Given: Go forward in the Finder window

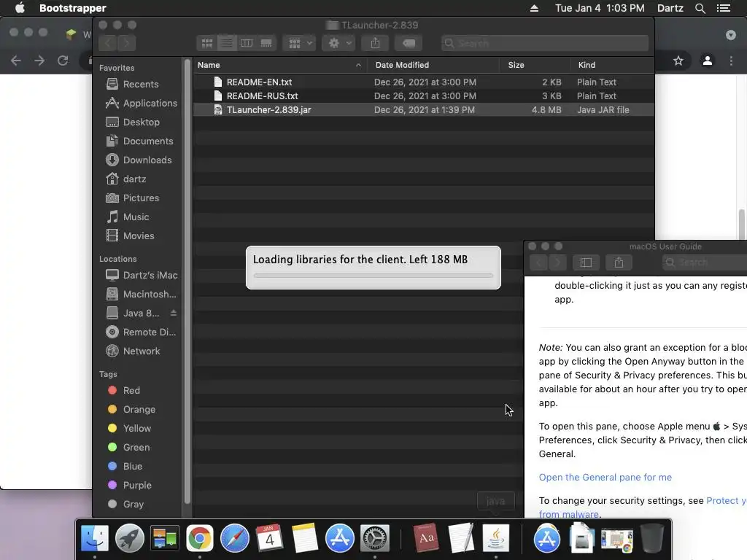Looking at the screenshot, I should 127,43.
